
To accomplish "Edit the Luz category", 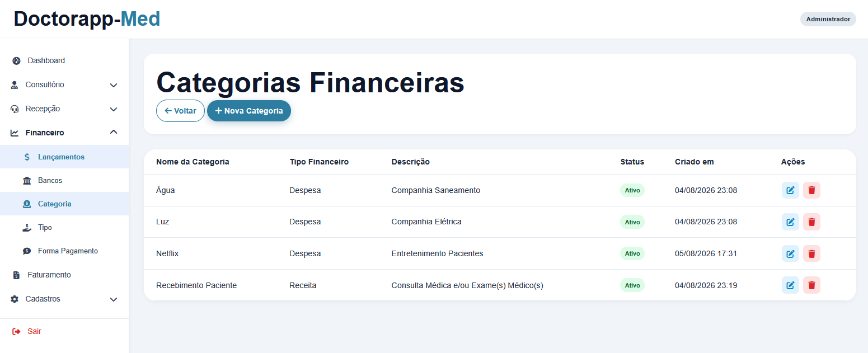I will coord(790,222).
